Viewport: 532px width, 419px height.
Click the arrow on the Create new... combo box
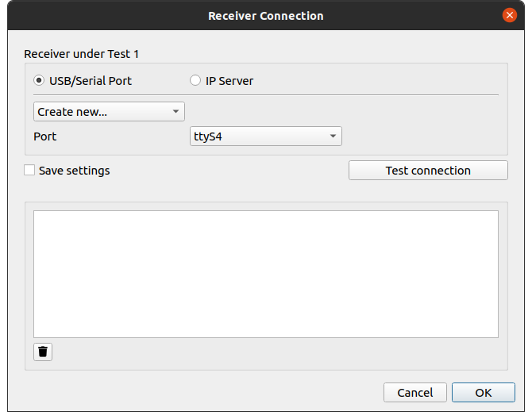pos(176,112)
